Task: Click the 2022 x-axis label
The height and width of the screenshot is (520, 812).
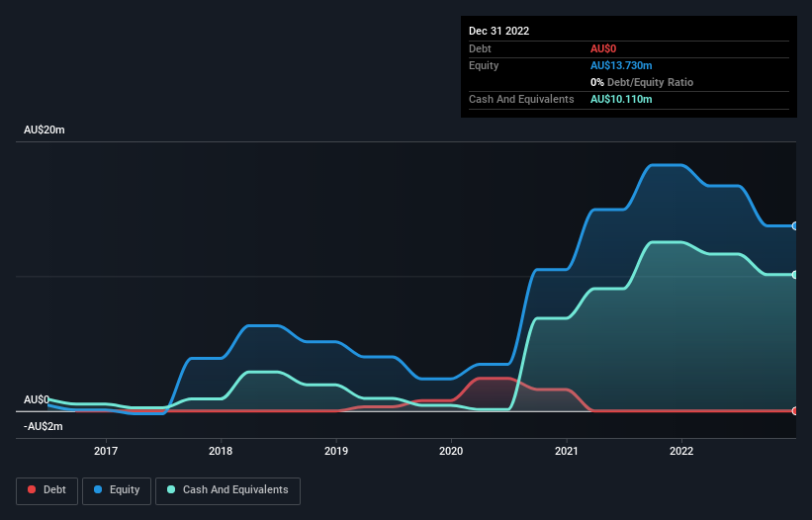Action: point(681,451)
